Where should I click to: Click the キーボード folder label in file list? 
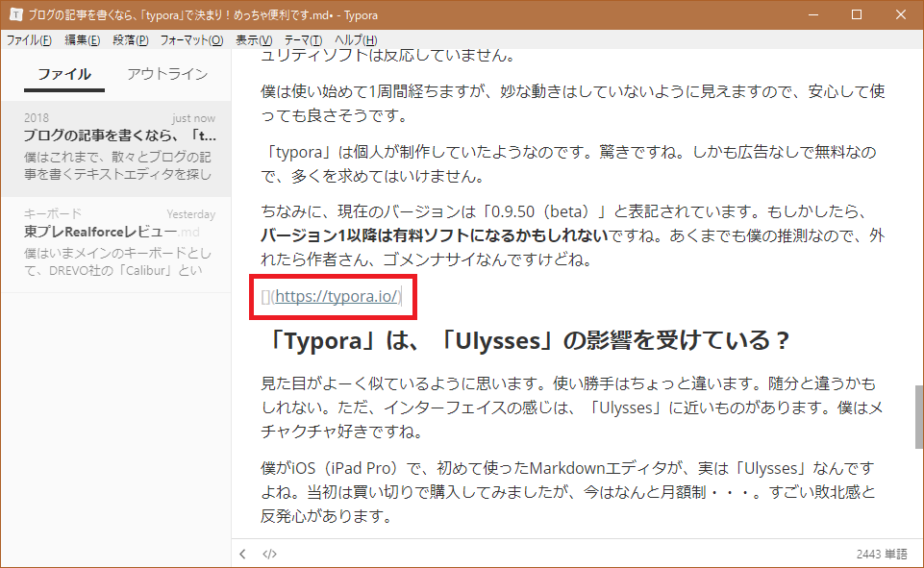pyautogui.click(x=53, y=213)
